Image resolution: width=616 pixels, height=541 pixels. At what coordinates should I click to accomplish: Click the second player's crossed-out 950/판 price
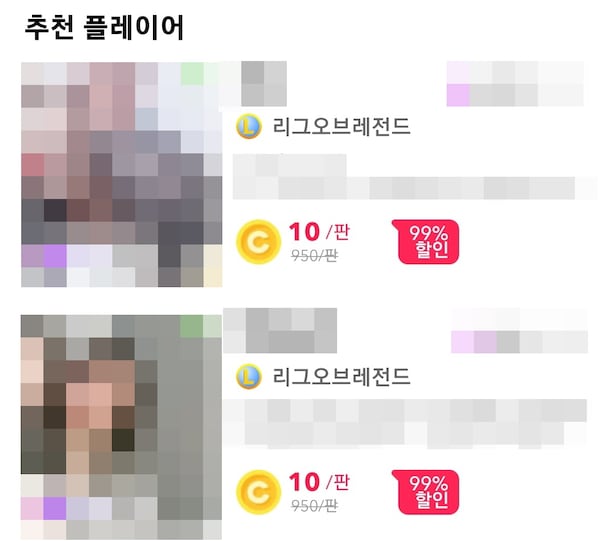pyautogui.click(x=314, y=506)
